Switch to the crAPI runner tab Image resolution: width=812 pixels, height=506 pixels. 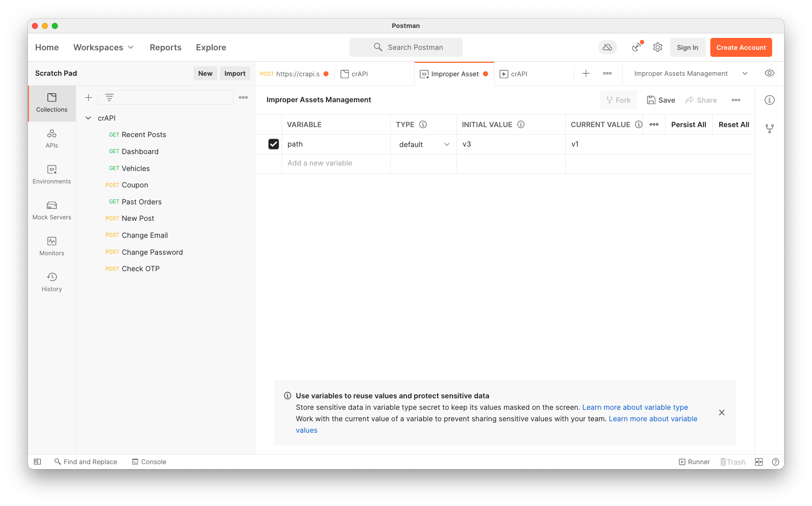coord(534,74)
